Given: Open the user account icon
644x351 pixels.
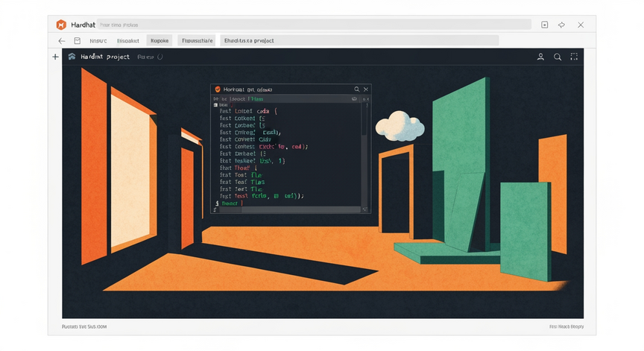Looking at the screenshot, I should point(540,57).
